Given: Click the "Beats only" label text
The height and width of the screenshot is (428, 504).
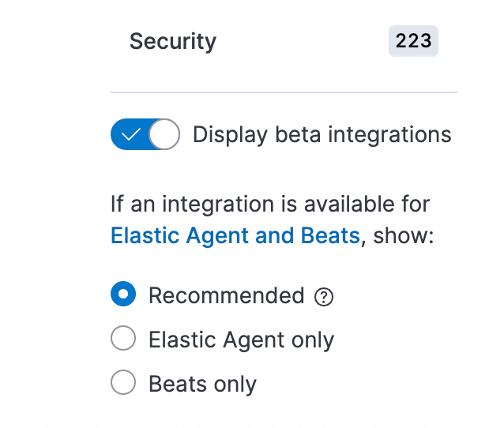Looking at the screenshot, I should point(202,385).
